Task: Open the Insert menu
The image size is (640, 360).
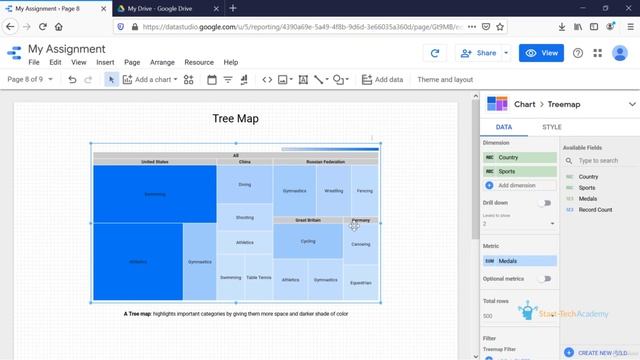Action: [x=105, y=62]
